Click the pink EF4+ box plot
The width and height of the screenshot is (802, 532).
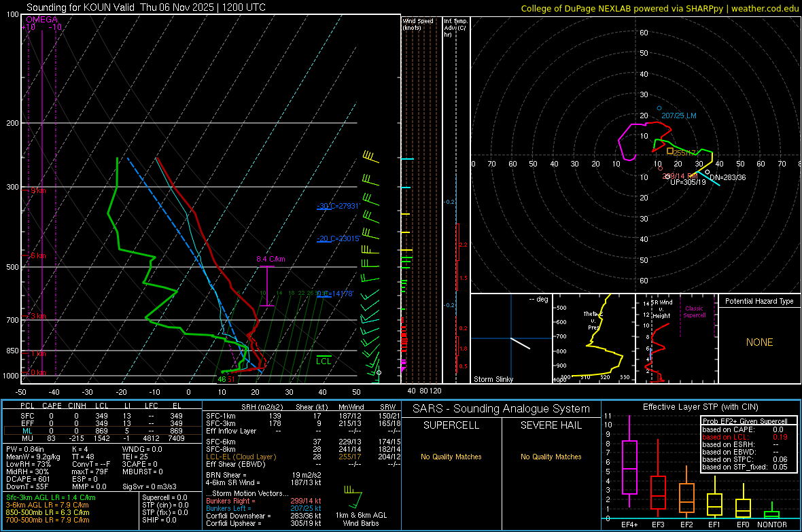(x=629, y=461)
